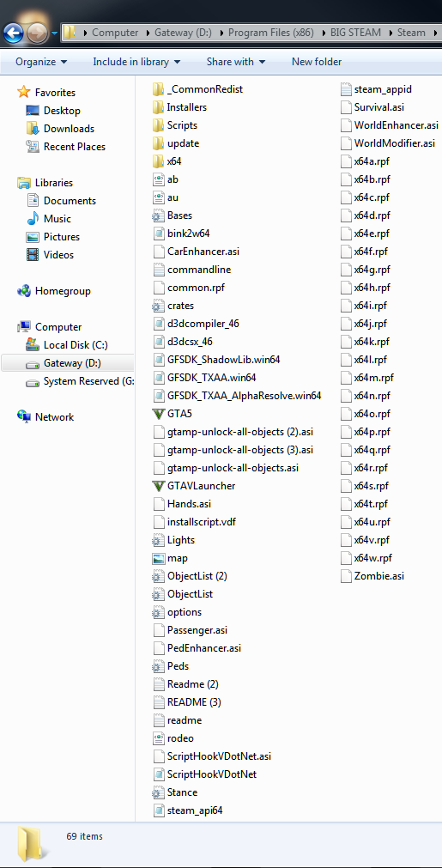Select the Scripts folder icon
This screenshot has height=868, width=442.
click(x=158, y=125)
